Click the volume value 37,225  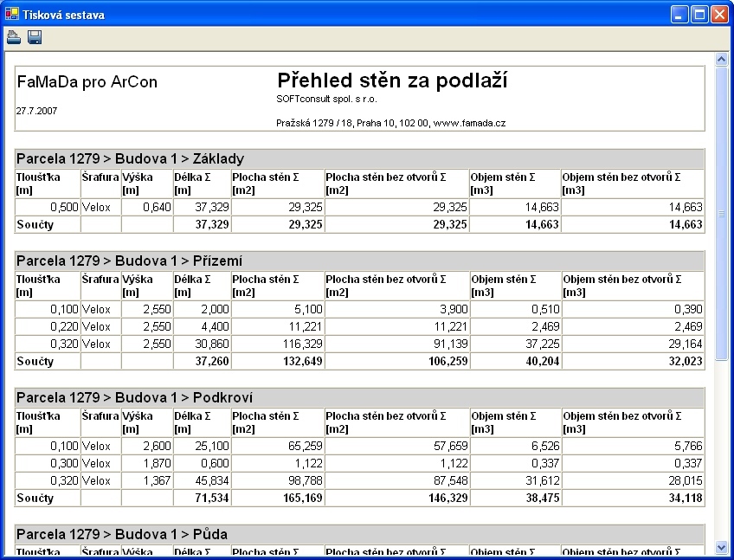point(543,344)
